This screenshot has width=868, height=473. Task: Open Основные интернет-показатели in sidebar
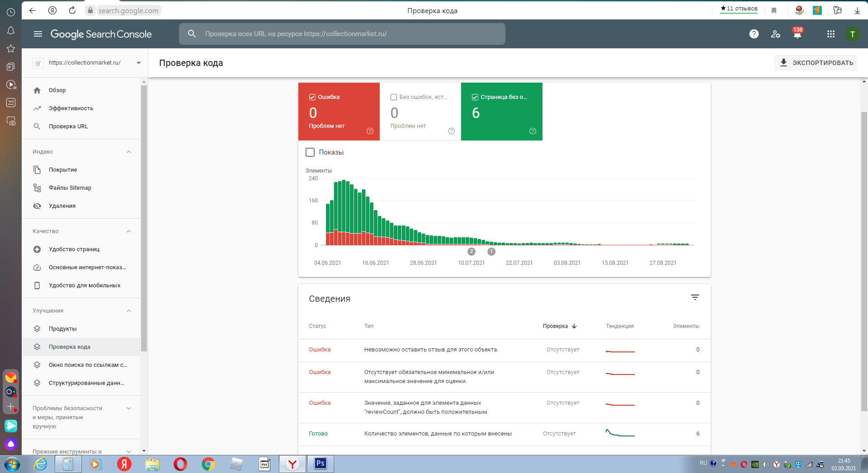[81, 267]
